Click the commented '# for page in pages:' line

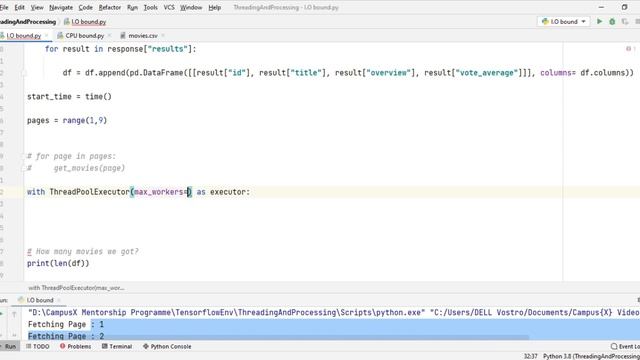click(x=71, y=156)
